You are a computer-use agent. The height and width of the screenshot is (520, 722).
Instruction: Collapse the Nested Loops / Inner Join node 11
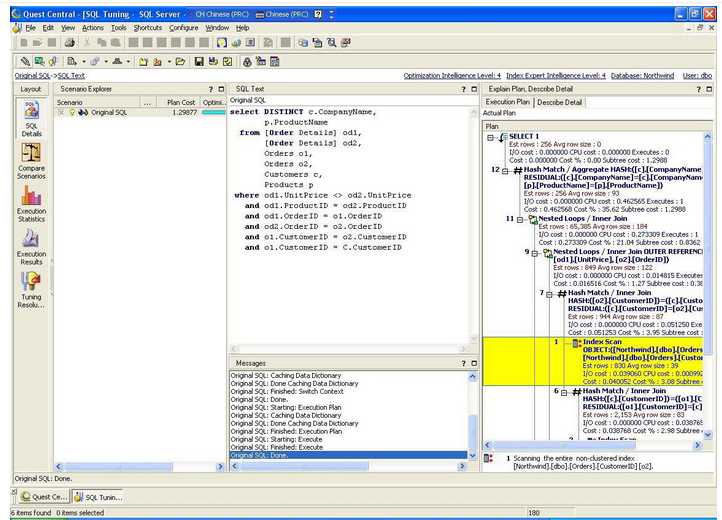tap(520, 220)
